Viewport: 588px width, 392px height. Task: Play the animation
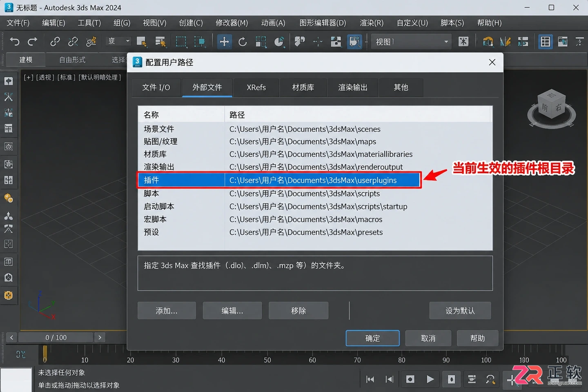430,379
